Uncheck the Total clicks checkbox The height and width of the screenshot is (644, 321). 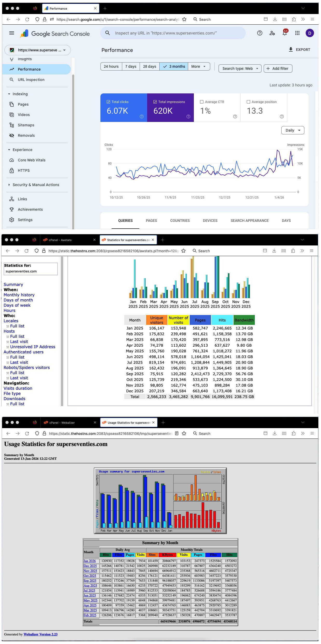point(108,102)
